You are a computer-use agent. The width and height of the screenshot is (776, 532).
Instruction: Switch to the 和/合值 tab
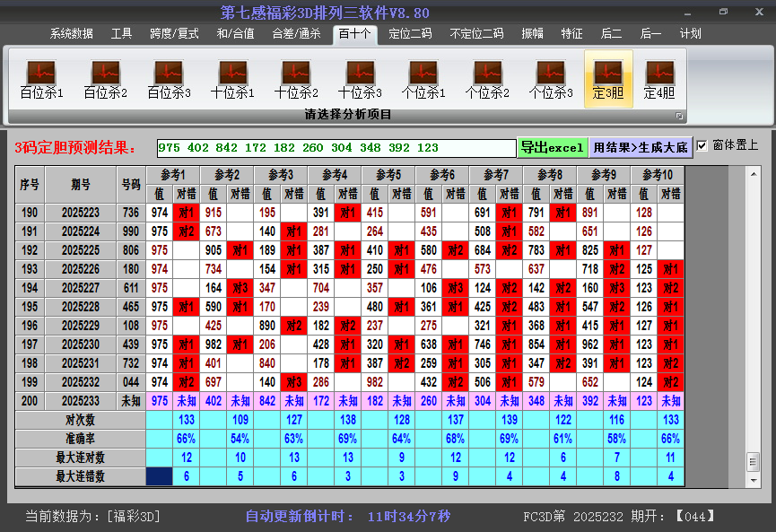click(236, 34)
